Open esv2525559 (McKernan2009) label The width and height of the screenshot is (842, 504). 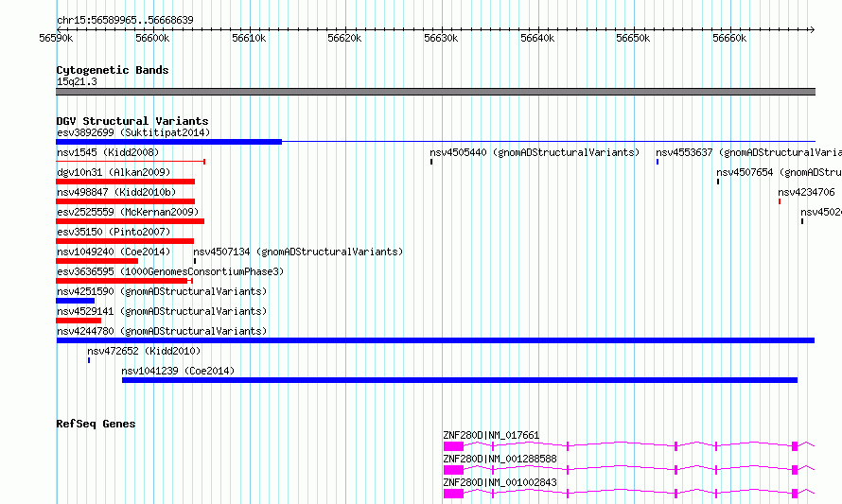[x=128, y=212]
